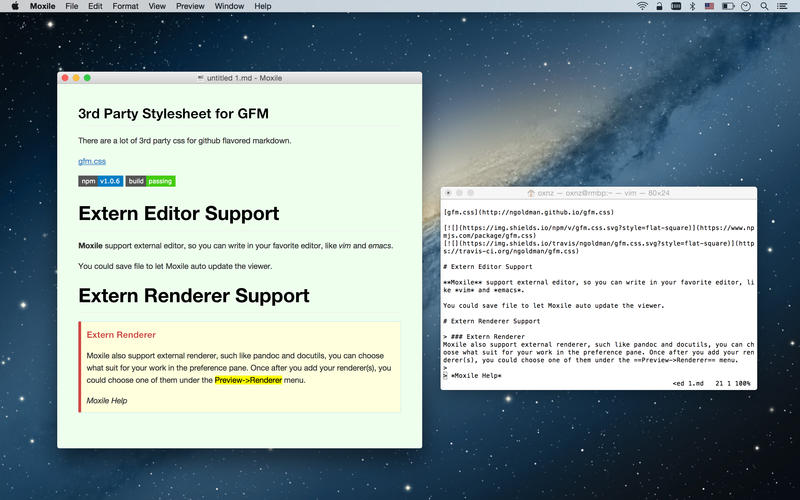Open the Preview menu
Screen dimensions: 800x500
(x=190, y=6)
